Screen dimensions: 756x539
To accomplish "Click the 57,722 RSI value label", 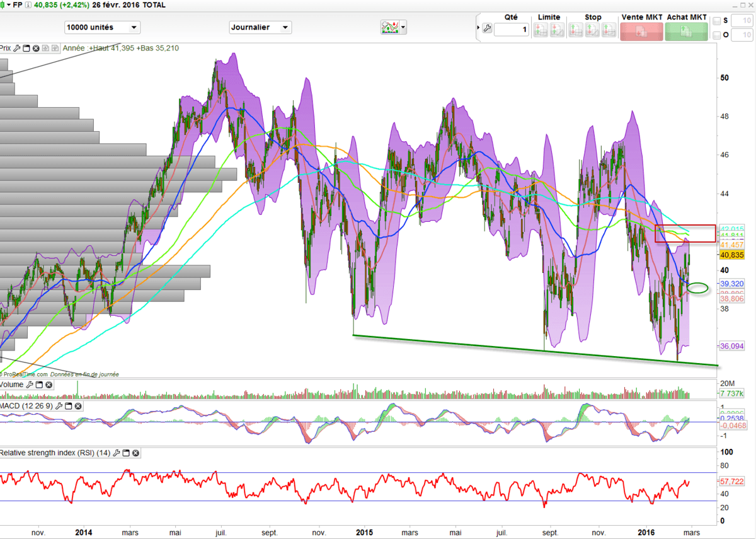I will pos(732,481).
